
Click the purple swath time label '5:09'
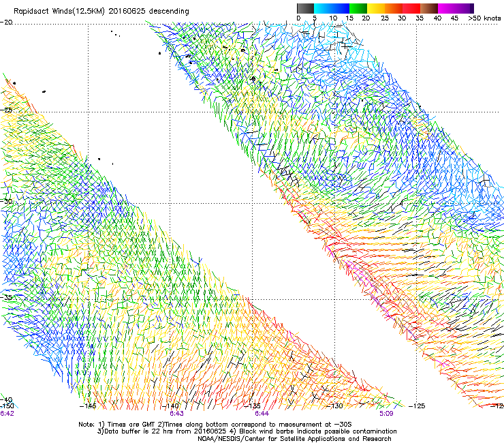[x=386, y=414]
